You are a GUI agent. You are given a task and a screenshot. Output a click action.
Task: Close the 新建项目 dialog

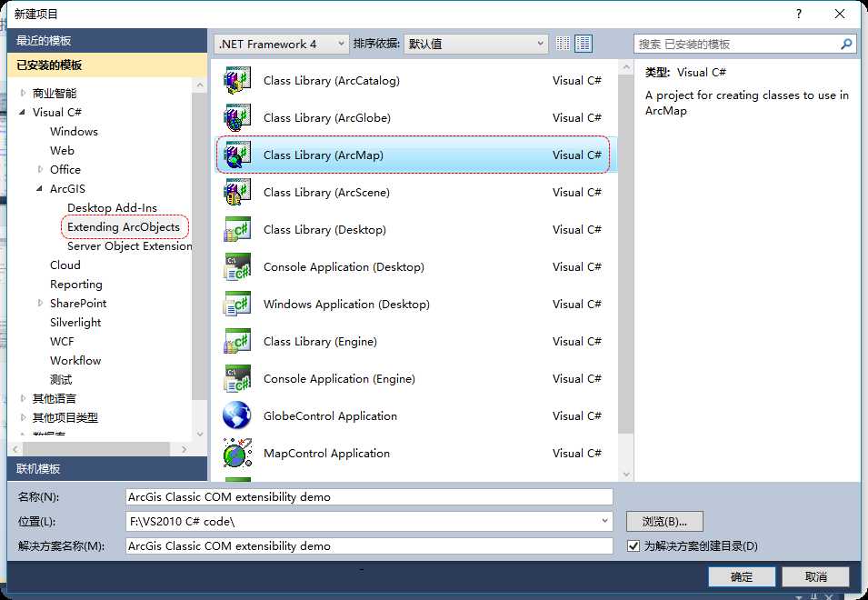(x=840, y=14)
